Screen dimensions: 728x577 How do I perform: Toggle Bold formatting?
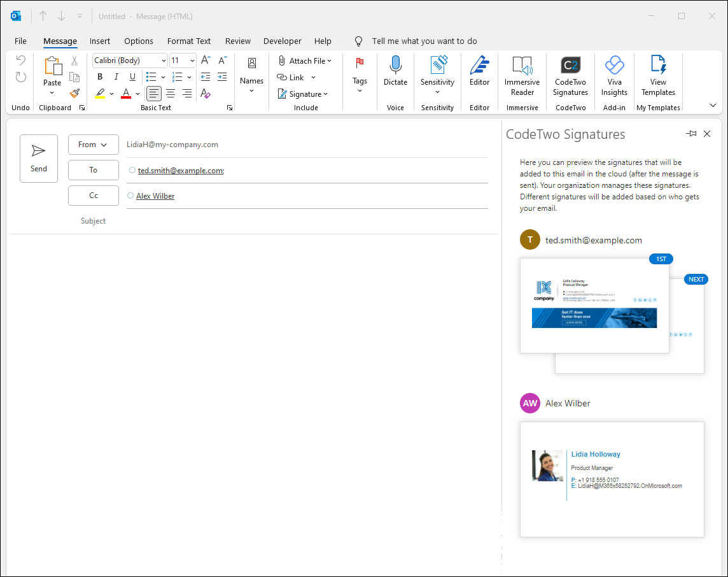[x=100, y=76]
